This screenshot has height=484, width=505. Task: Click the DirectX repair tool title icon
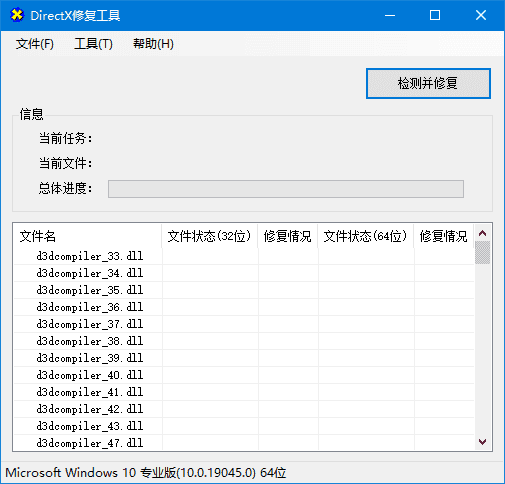pyautogui.click(x=17, y=15)
